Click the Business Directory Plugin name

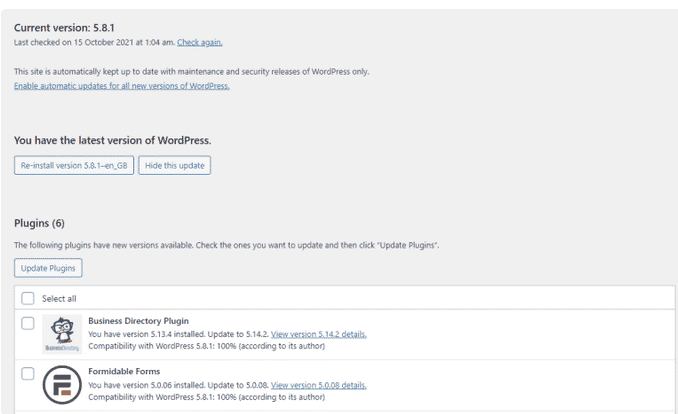138,321
